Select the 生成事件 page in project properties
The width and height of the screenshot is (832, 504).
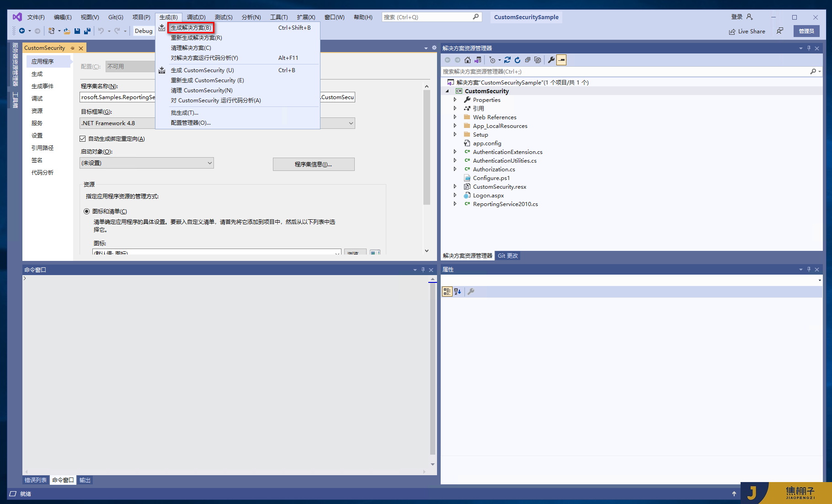pos(43,86)
